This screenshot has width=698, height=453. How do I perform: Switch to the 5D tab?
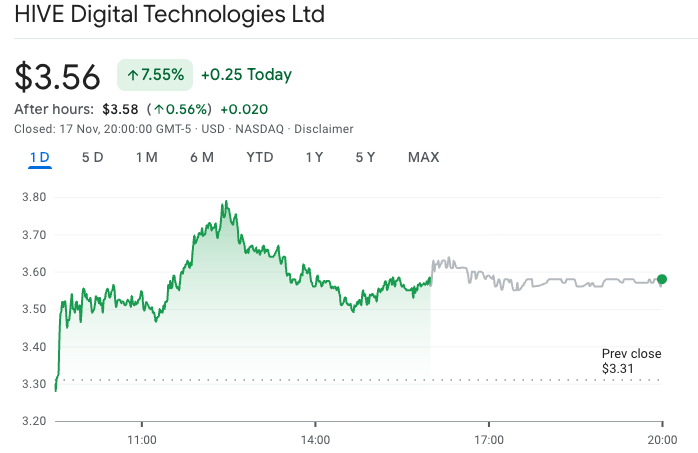pyautogui.click(x=92, y=157)
